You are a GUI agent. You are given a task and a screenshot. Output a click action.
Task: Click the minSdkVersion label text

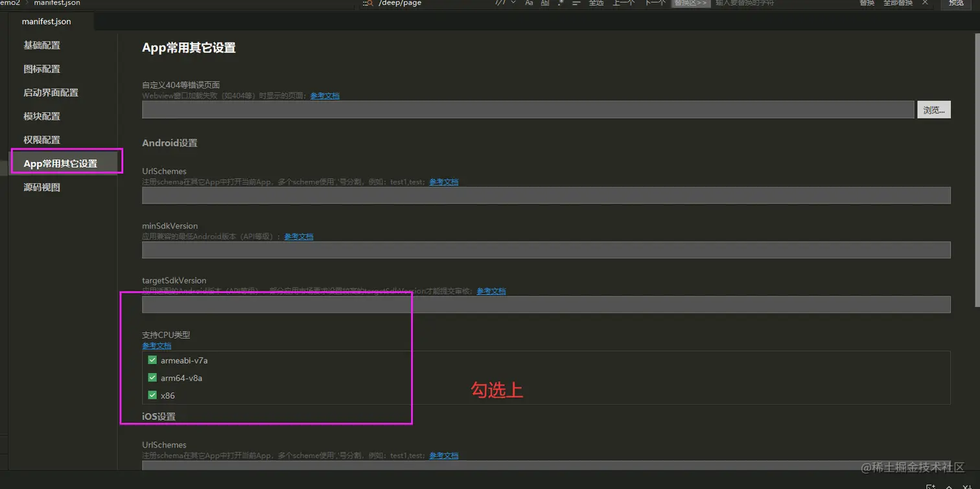click(x=170, y=226)
